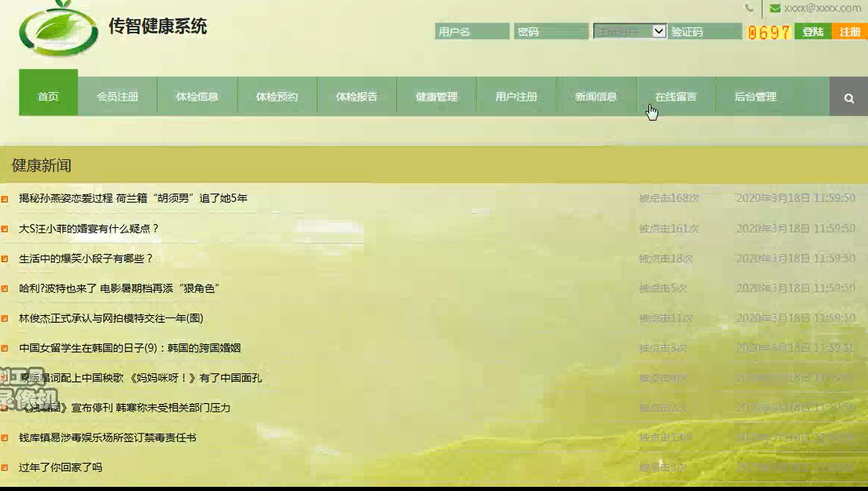The width and height of the screenshot is (868, 491).
Task: Click the search magnifier icon in navigation bar
Action: [849, 97]
